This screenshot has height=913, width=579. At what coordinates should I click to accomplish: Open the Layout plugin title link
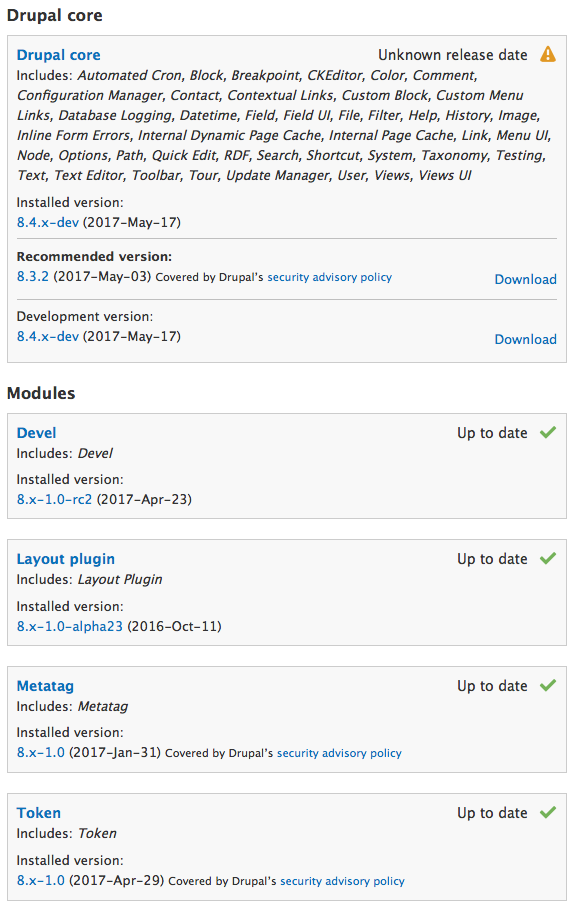(65, 560)
